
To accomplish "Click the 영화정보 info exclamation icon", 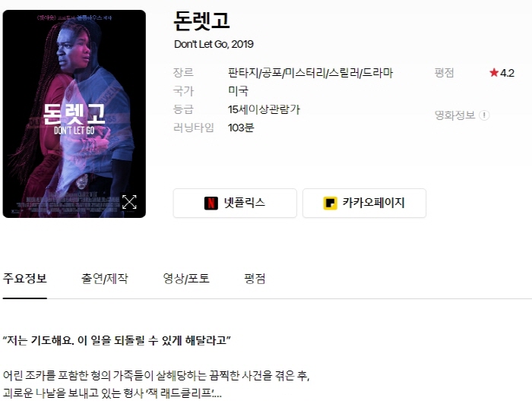I will (x=484, y=115).
